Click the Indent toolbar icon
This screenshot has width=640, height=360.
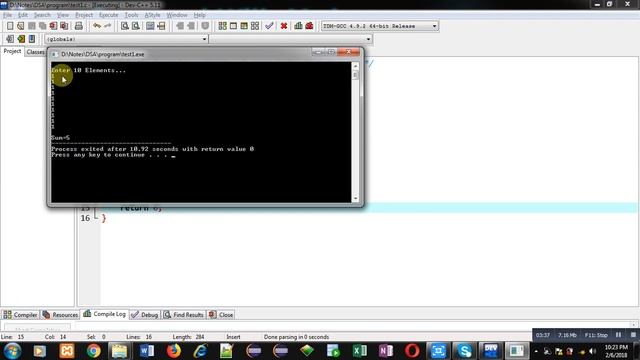point(180,26)
